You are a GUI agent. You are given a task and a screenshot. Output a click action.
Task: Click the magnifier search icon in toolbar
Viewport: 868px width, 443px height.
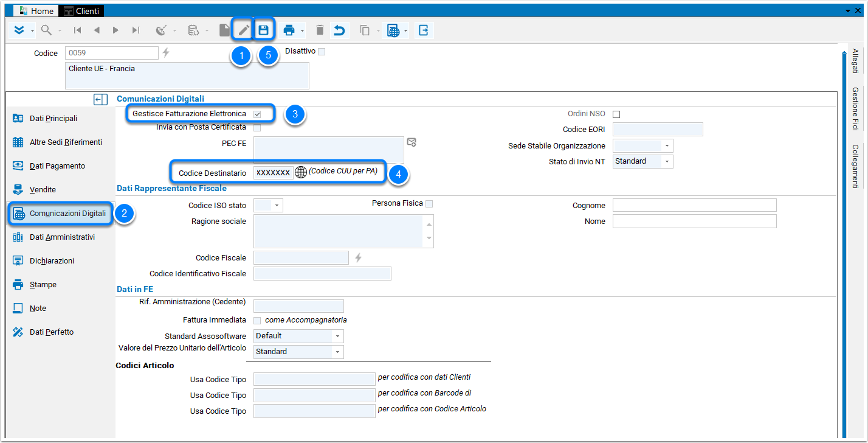coord(46,30)
